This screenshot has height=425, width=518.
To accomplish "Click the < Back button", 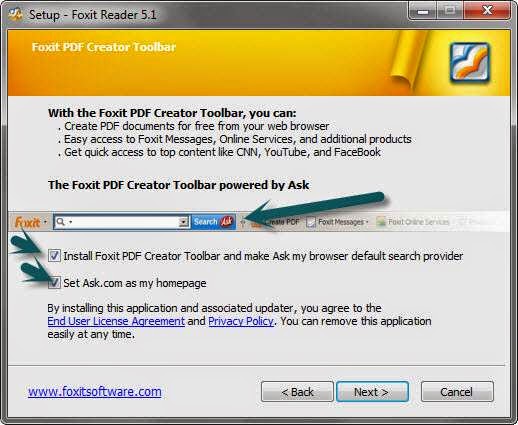I will (297, 392).
